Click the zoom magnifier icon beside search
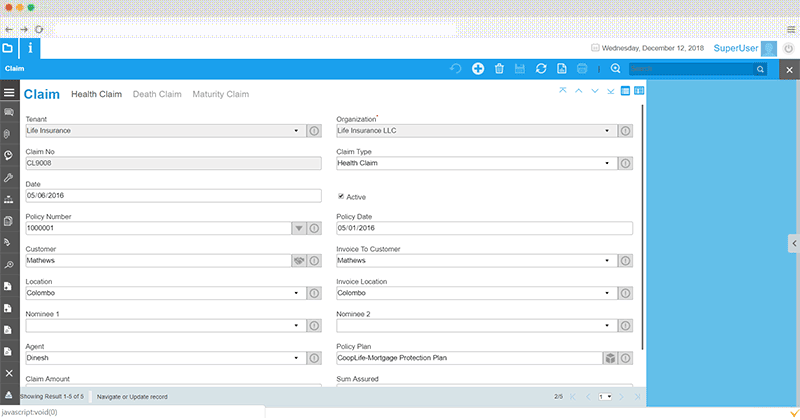Screen dimensions: 800x420 (616, 69)
